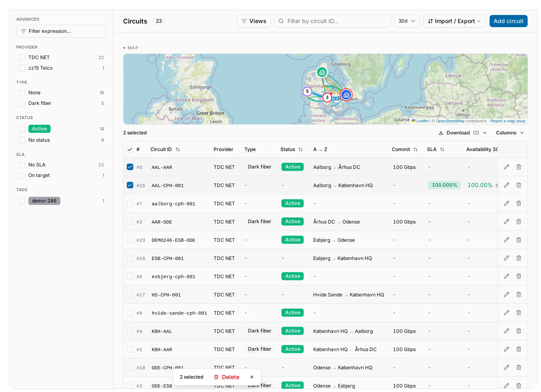Screen dimensions: 541x392
Task: Open the map cluster marker showing 3
Action: point(327,97)
